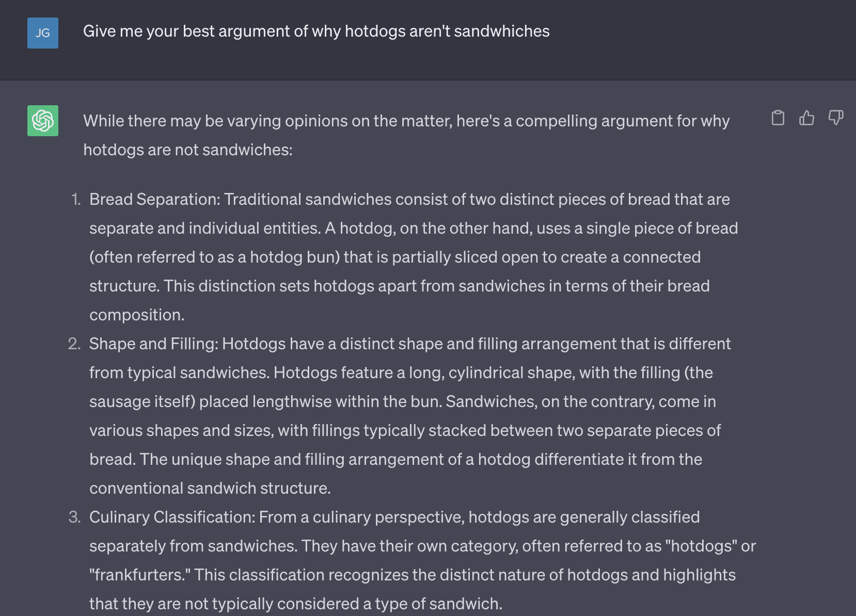Click list number 3 marker
The image size is (856, 616).
point(74,517)
